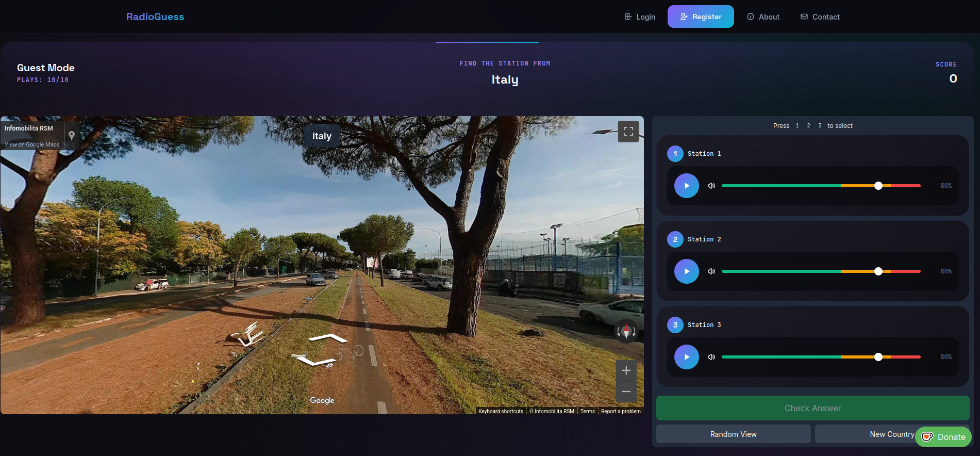
Task: Play Station 2 audio
Action: click(x=686, y=271)
